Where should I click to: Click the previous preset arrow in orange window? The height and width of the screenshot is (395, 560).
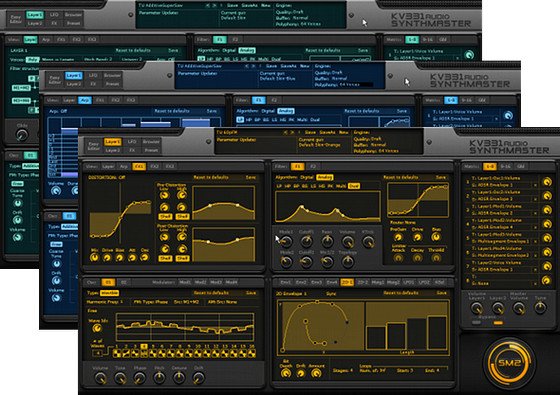(285, 132)
